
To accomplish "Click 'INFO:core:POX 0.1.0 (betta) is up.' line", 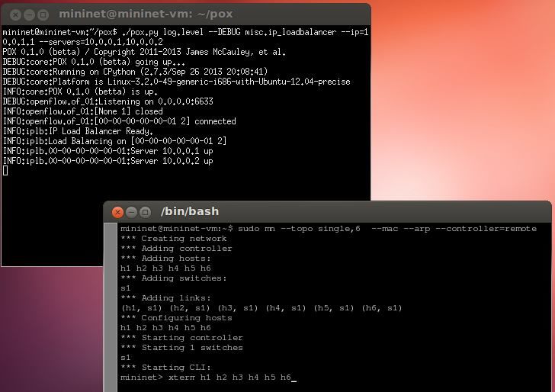I will pyautogui.click(x=80, y=92).
